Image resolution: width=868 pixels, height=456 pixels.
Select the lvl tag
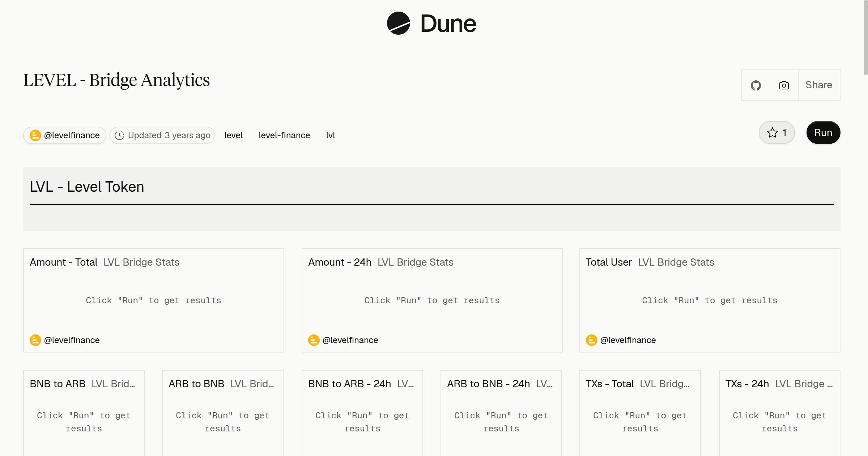coord(331,135)
